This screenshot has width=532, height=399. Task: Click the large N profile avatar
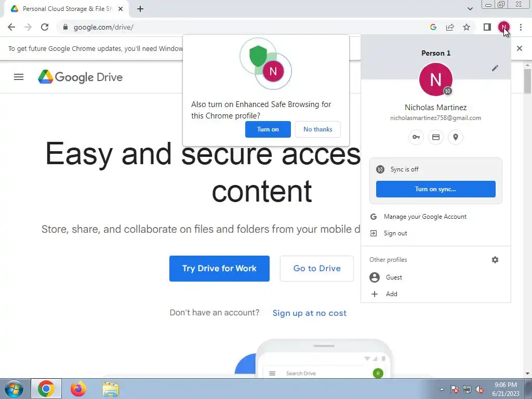[436, 79]
